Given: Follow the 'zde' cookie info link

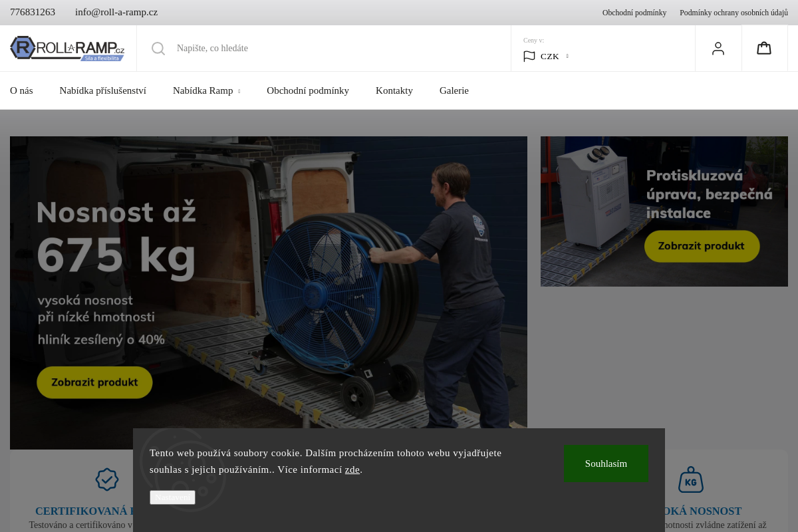Looking at the screenshot, I should [352, 469].
